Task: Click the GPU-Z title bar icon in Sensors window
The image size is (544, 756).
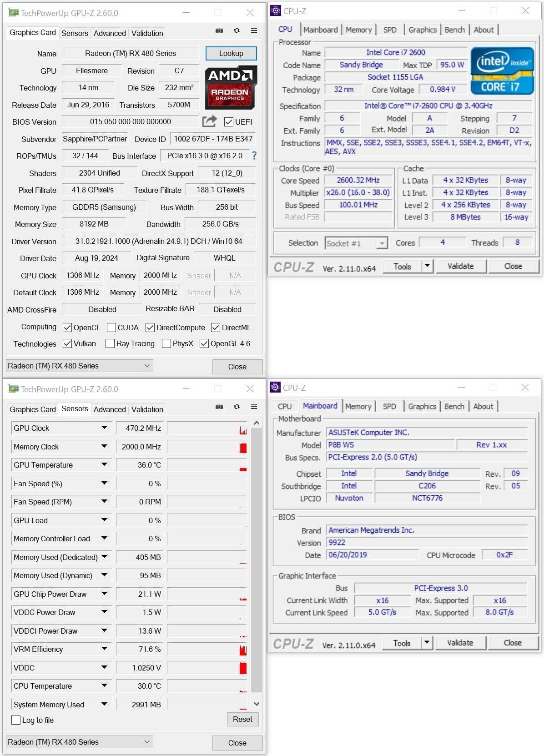Action: pyautogui.click(x=14, y=389)
